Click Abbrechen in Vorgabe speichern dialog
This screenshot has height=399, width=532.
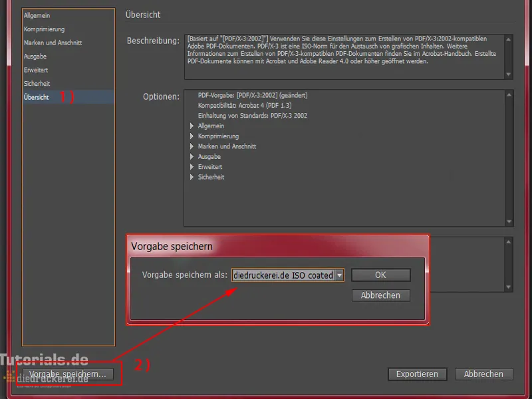380,295
